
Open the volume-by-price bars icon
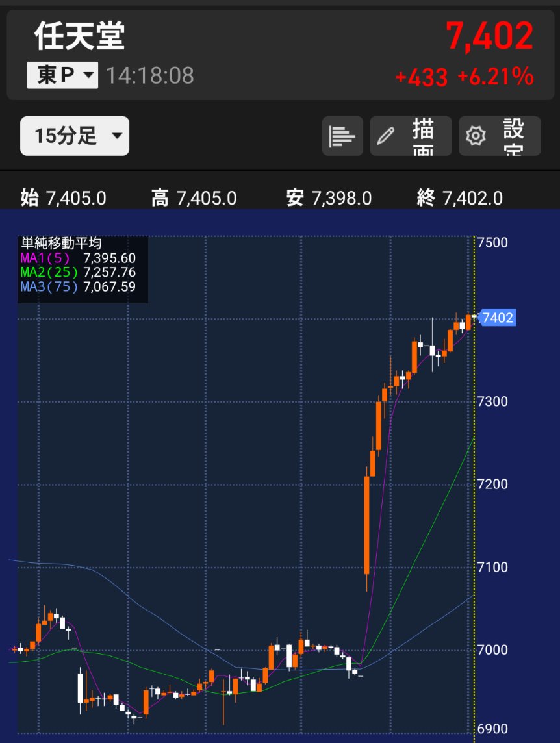coord(342,136)
